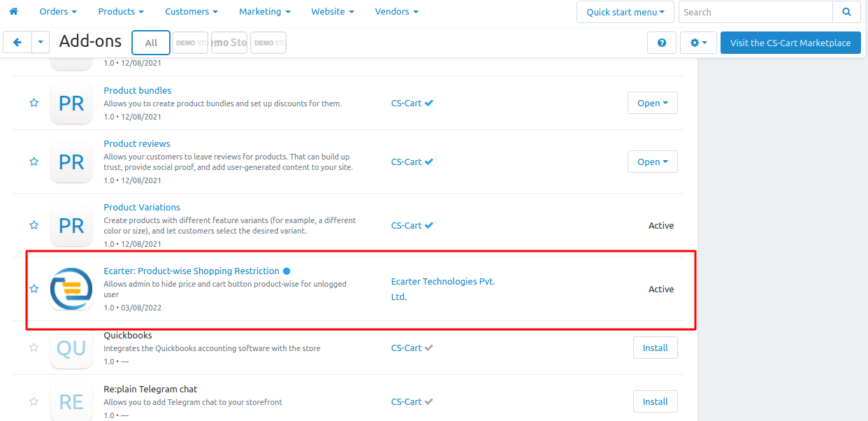This screenshot has width=868, height=421.
Task: Open the gear settings dropdown
Action: coord(698,43)
